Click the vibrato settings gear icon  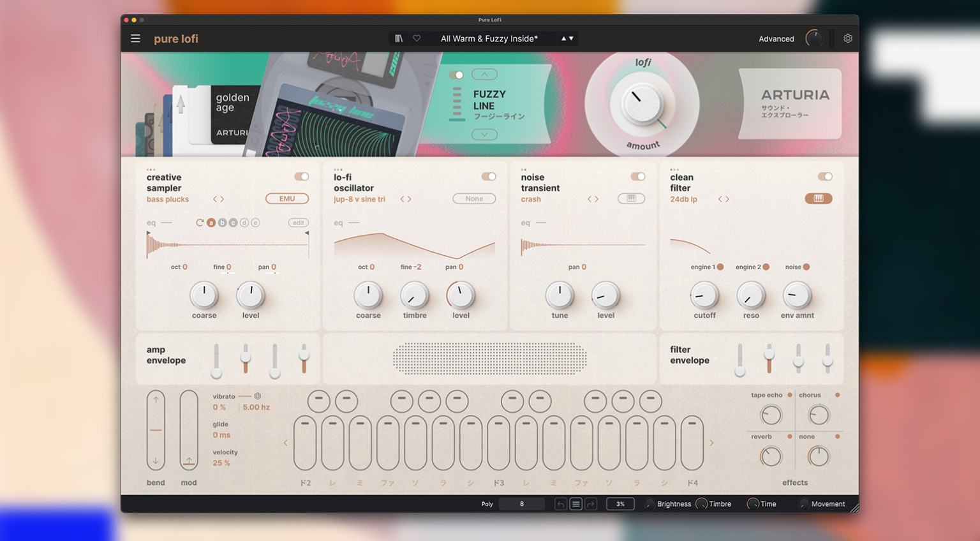258,396
